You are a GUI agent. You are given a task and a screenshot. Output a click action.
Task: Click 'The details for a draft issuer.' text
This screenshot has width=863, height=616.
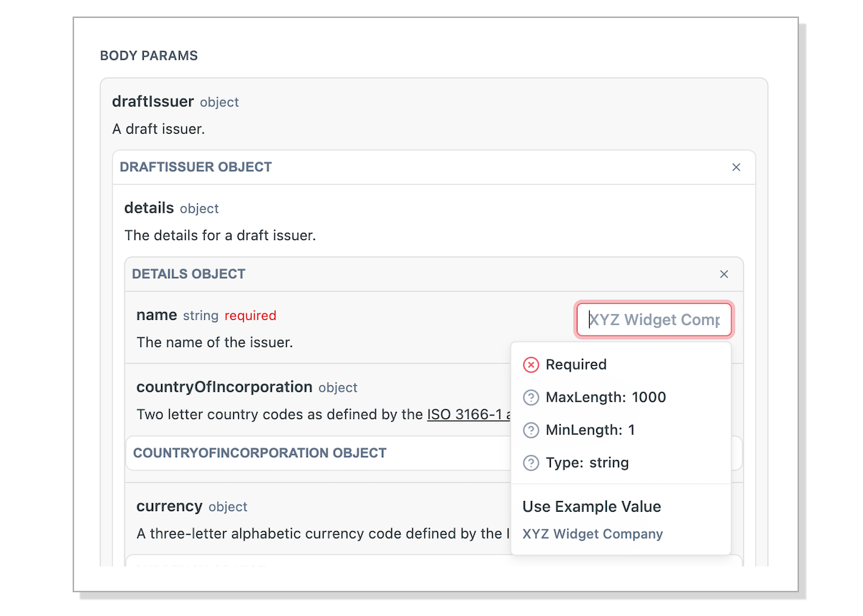(220, 235)
